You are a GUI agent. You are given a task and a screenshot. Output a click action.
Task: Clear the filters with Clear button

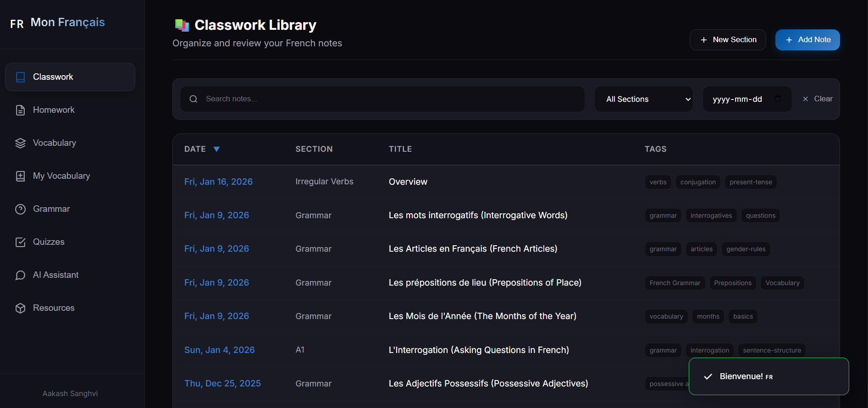818,99
